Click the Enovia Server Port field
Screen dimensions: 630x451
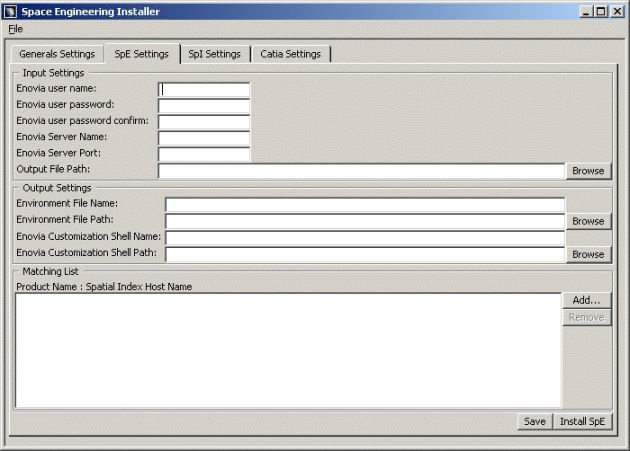(x=204, y=154)
